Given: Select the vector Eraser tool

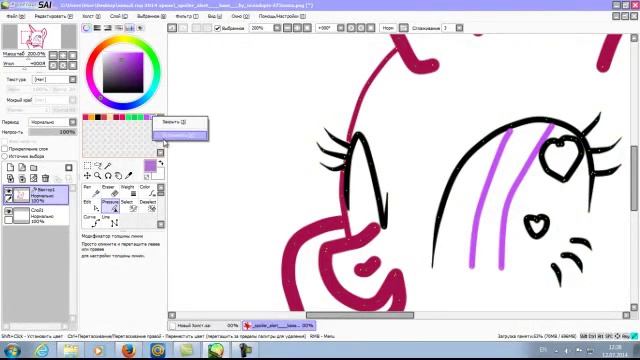Looking at the screenshot, I should [x=110, y=191].
